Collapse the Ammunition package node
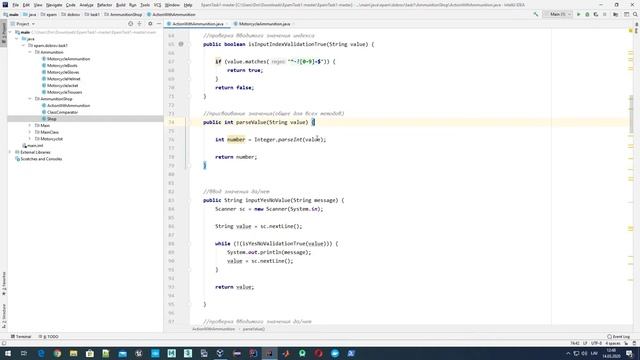The height and width of the screenshot is (360, 640). (30, 52)
